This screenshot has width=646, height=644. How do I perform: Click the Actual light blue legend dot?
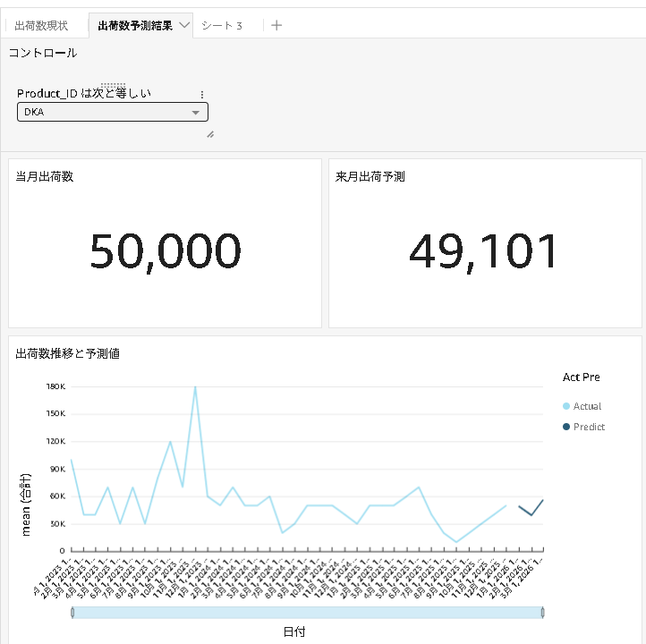(x=566, y=406)
